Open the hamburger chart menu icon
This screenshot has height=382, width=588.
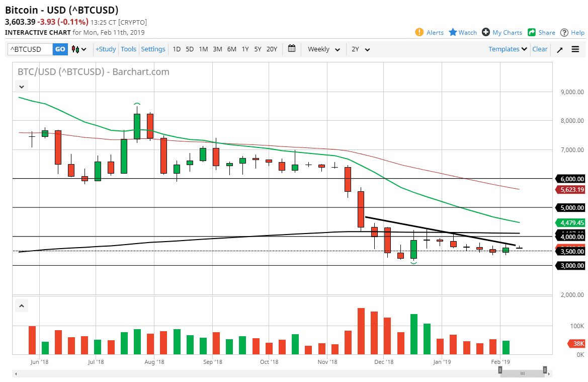pos(575,49)
